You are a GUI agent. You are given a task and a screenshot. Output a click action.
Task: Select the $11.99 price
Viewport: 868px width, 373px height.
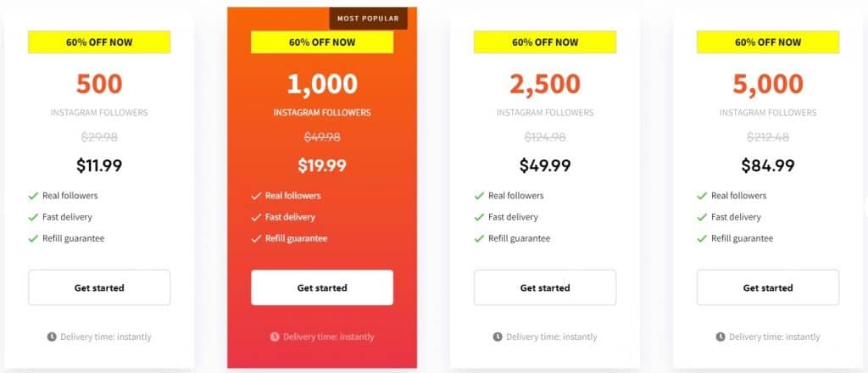[99, 165]
